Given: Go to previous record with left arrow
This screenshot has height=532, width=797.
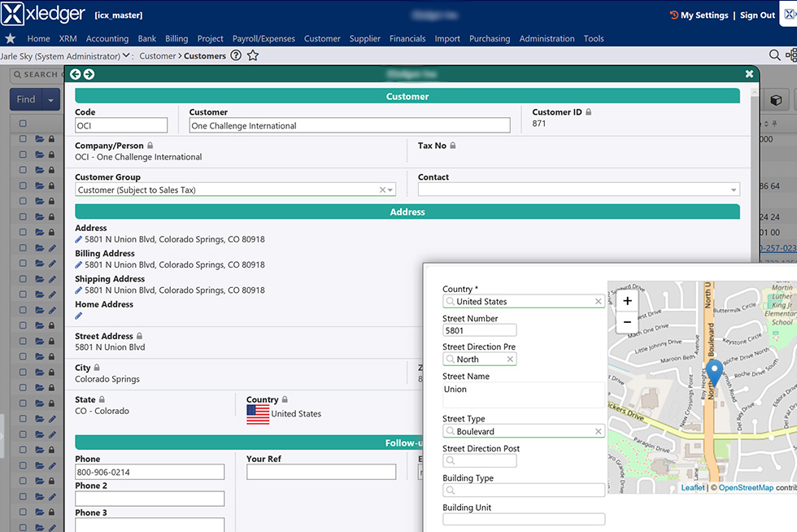Looking at the screenshot, I should [75, 74].
